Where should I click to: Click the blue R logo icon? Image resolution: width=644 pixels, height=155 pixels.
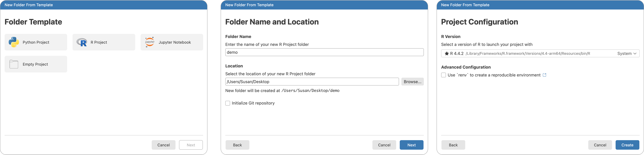(x=82, y=42)
